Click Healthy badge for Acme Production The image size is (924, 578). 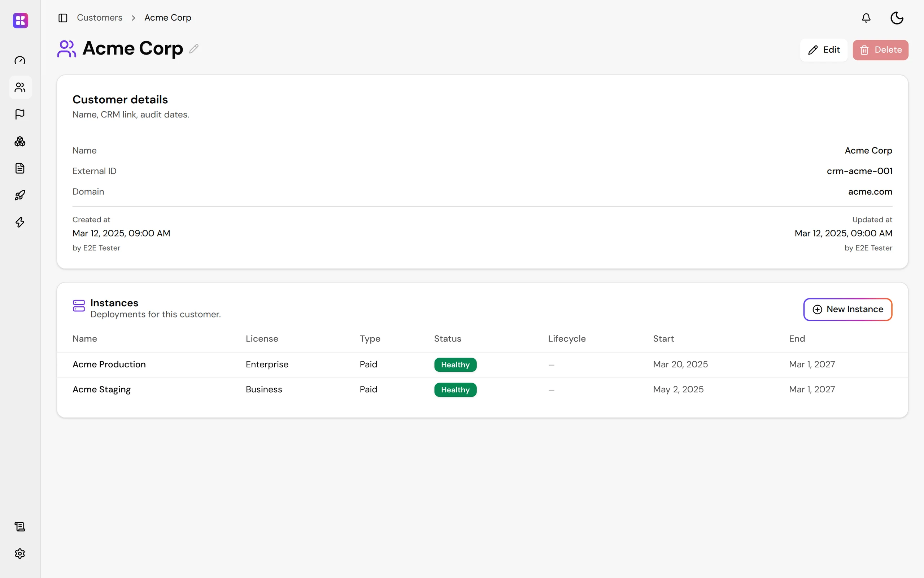point(455,365)
